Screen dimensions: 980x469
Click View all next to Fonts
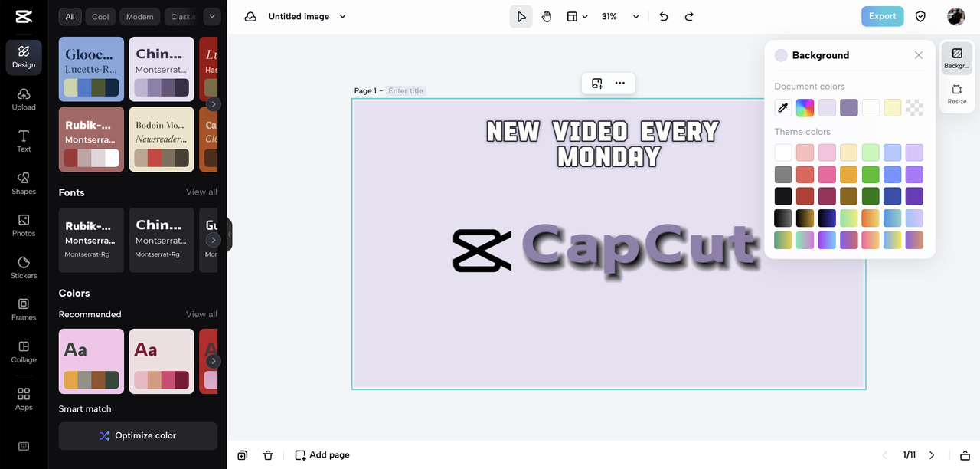coord(201,192)
